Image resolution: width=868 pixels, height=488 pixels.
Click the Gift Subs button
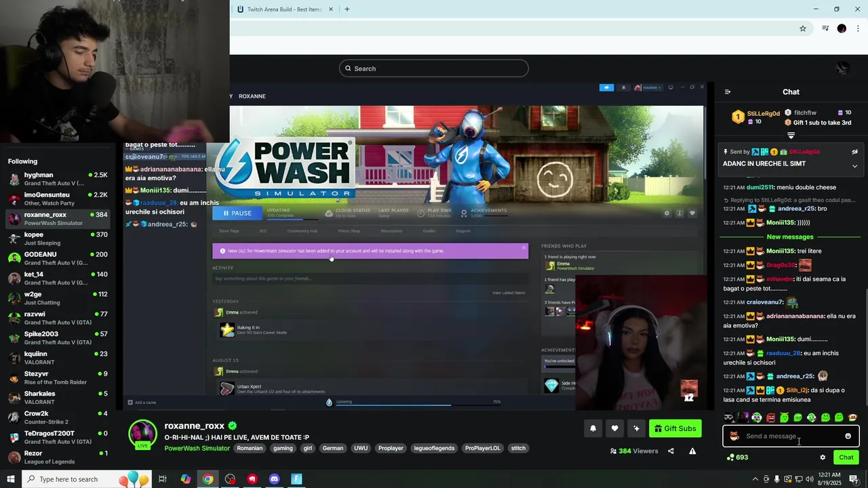675,428
